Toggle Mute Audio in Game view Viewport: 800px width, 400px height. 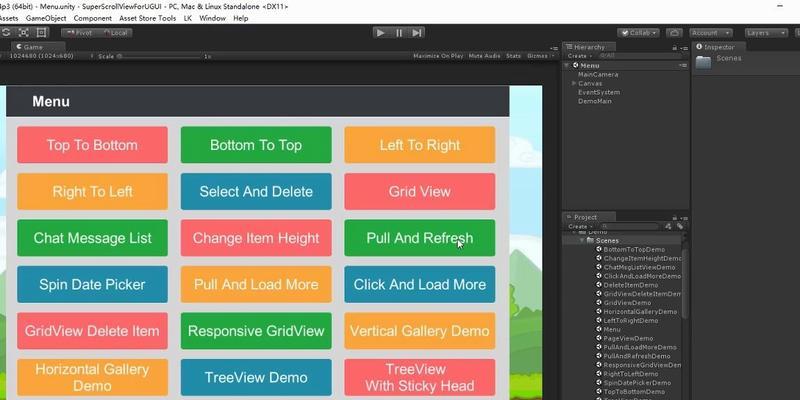click(x=484, y=56)
